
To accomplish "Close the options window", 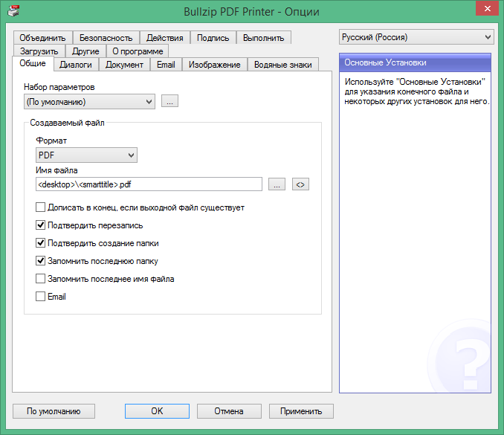I will [x=488, y=9].
